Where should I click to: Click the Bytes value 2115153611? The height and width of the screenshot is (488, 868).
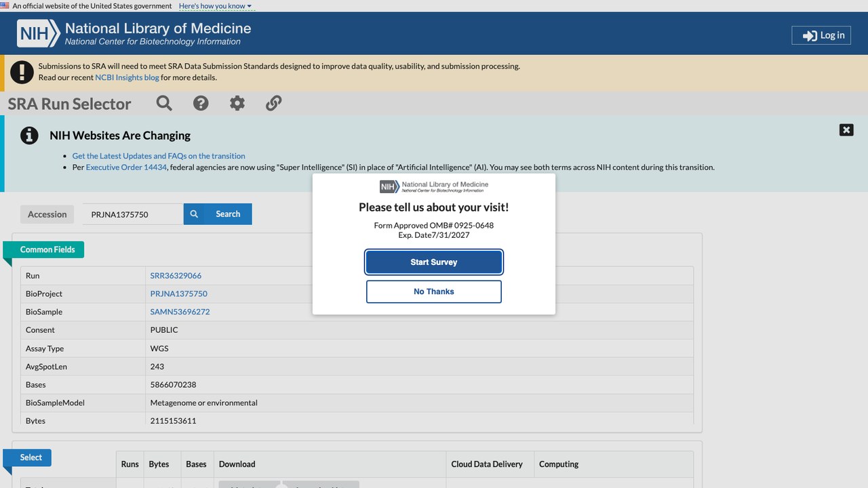[x=173, y=421]
